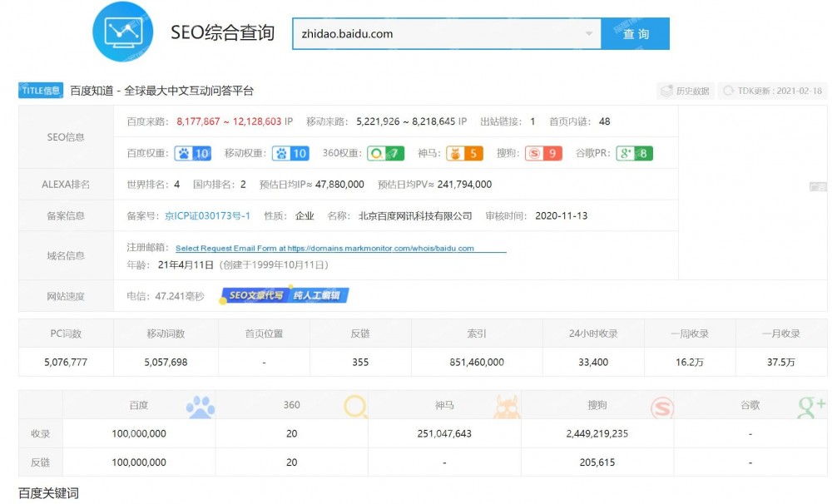Open the TDK更新 refresh option
The width and height of the screenshot is (832, 504).
pos(770,91)
